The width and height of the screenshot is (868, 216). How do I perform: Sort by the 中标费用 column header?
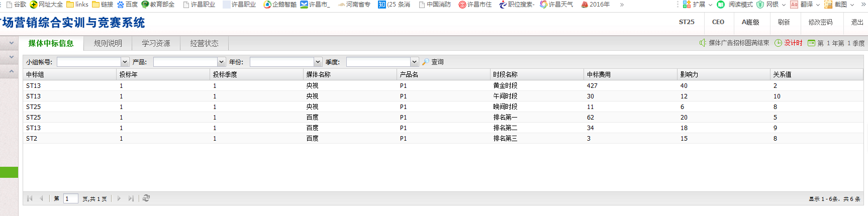[x=630, y=74]
